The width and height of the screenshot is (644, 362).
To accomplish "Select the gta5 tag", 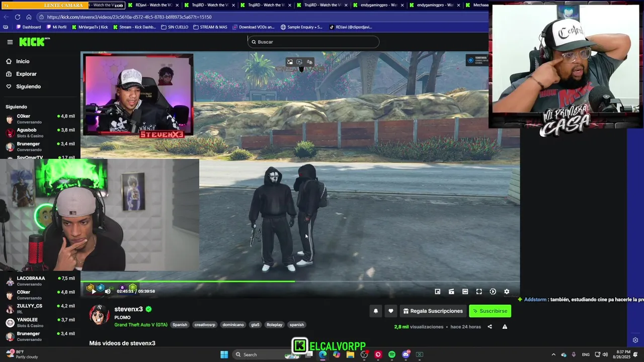I will (x=255, y=325).
